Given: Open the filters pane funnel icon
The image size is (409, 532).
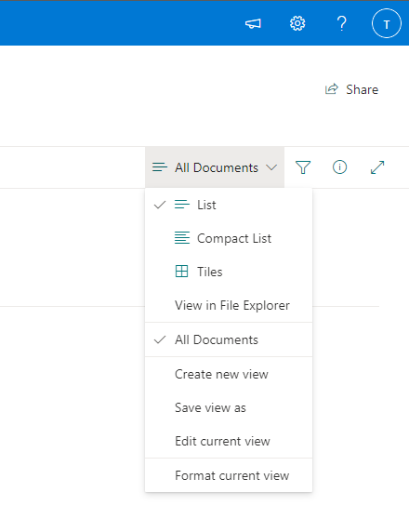Looking at the screenshot, I should pos(303,167).
